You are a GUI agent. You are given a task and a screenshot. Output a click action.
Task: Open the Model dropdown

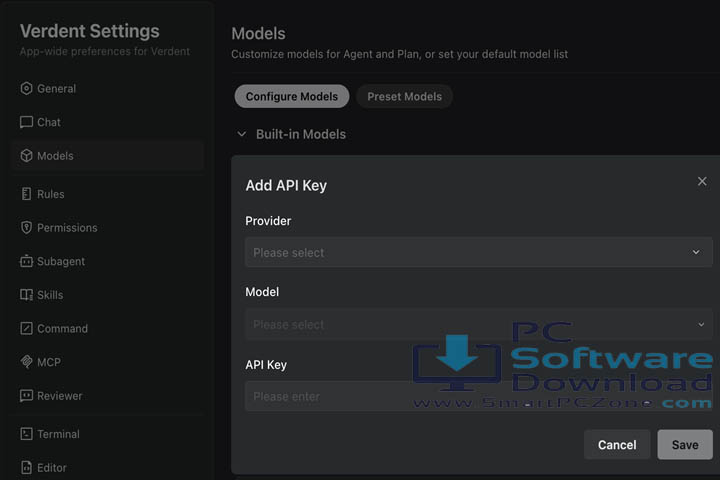478,324
